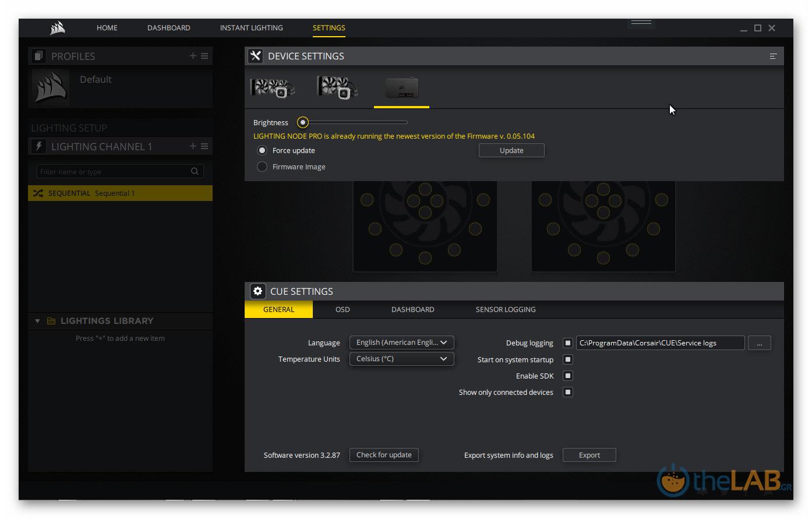
Task: Select the Firmware Image option
Action: tap(262, 167)
